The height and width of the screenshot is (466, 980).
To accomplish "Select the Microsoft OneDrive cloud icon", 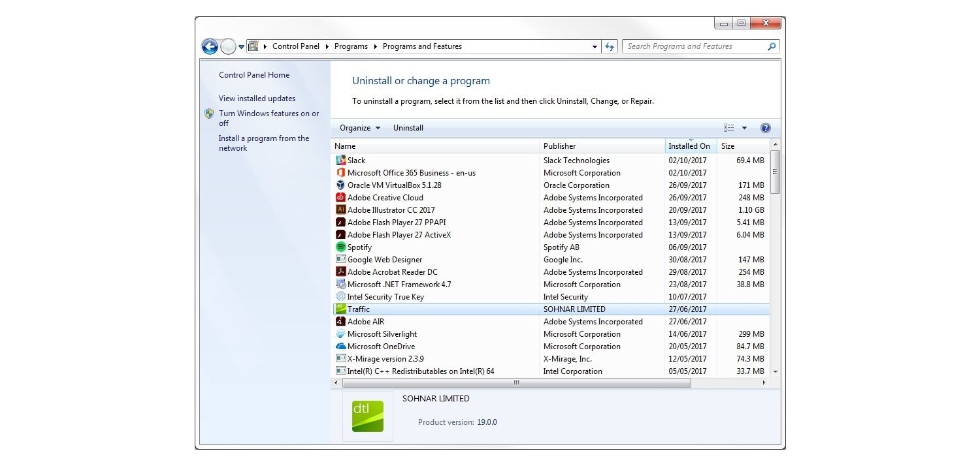I will pos(341,346).
